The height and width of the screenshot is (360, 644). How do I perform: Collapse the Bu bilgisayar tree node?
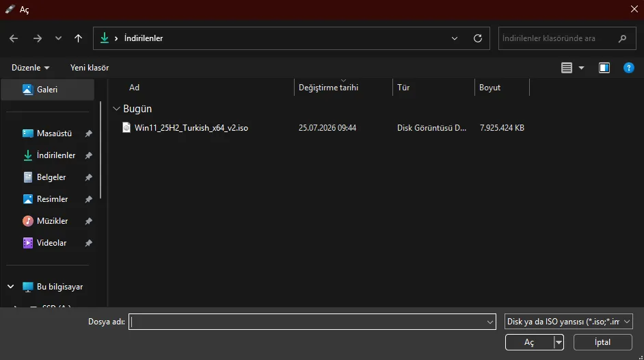pyautogui.click(x=11, y=287)
